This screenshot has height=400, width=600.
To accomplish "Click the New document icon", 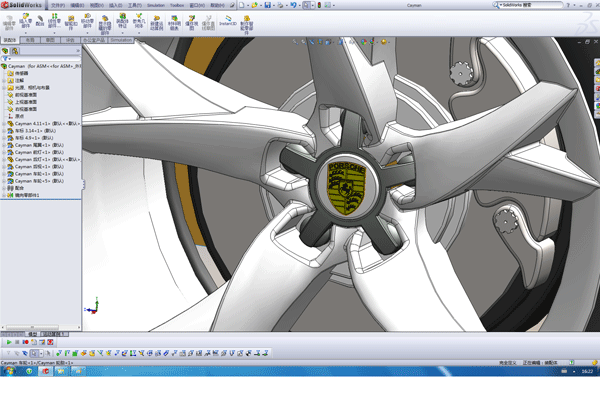I will (241, 5).
